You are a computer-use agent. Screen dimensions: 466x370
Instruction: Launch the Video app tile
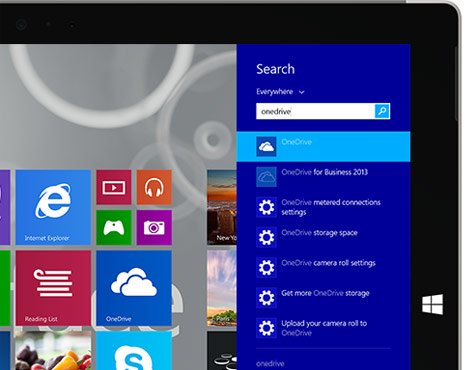tap(114, 187)
